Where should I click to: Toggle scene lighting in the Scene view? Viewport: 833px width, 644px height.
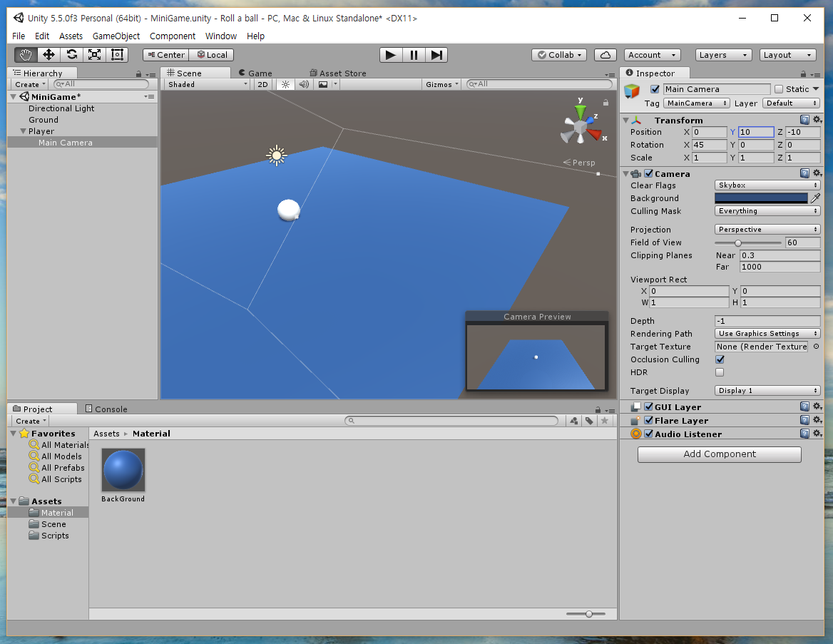pyautogui.click(x=285, y=84)
